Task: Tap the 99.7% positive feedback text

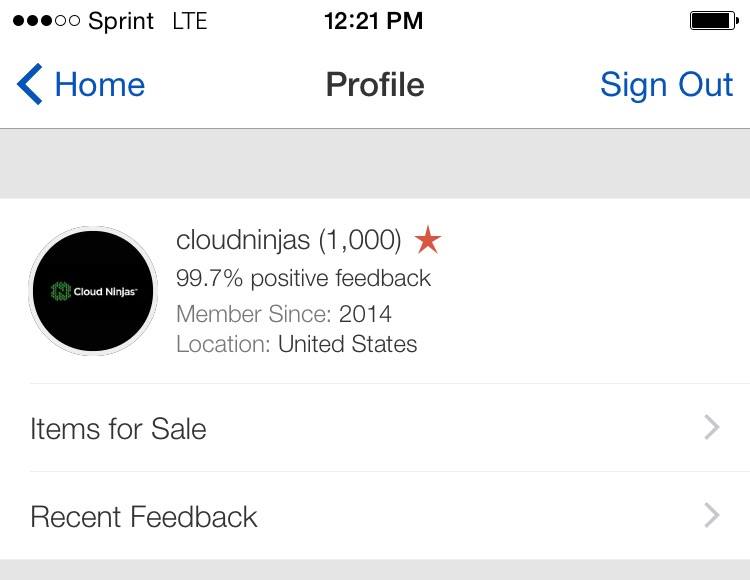Action: [303, 278]
